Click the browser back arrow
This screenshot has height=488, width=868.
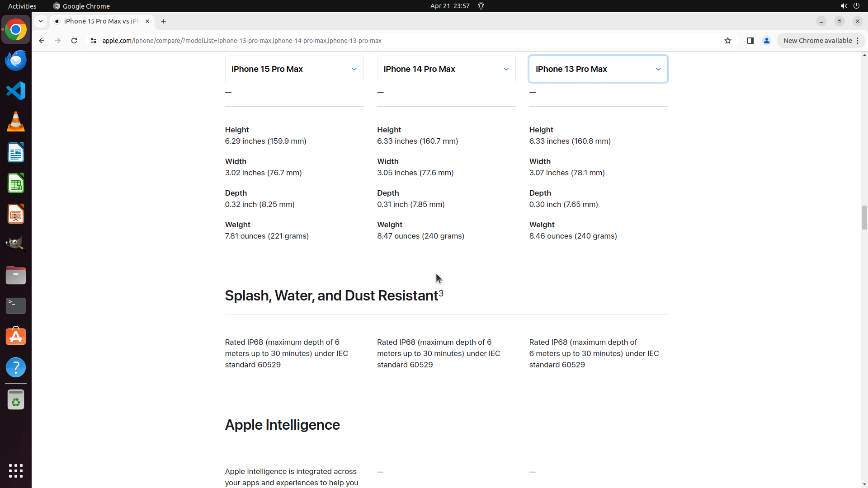[42, 41]
